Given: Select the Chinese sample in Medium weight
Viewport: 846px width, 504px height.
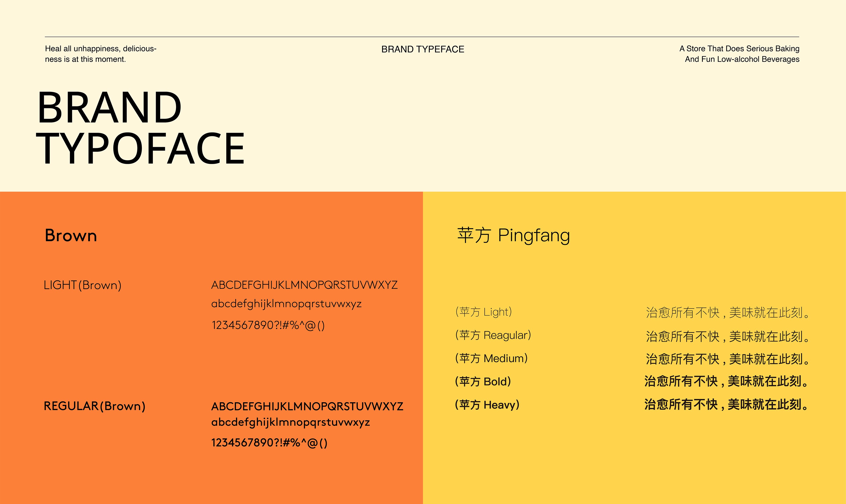Looking at the screenshot, I should pos(727,359).
